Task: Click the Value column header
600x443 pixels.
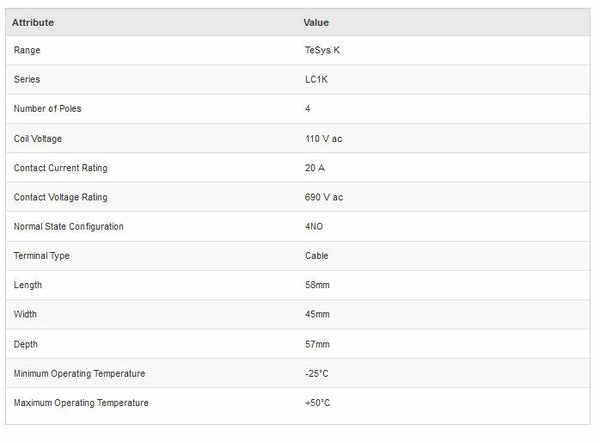Action: (x=316, y=22)
